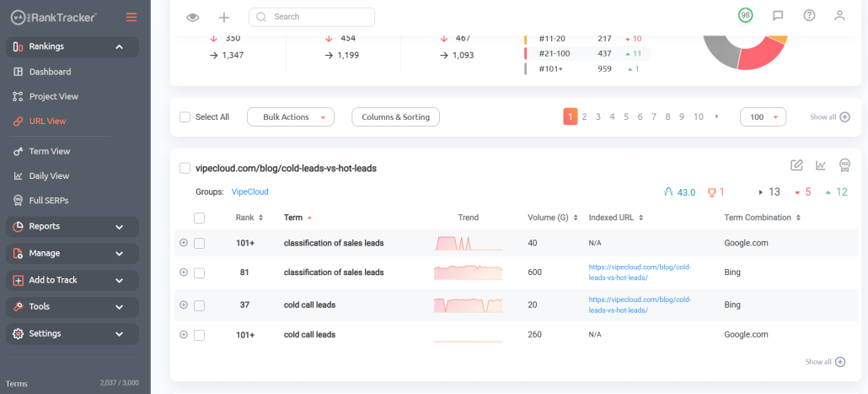Click the Full SERPs icon in sidebar
The height and width of the screenshot is (394, 868).
(18, 201)
